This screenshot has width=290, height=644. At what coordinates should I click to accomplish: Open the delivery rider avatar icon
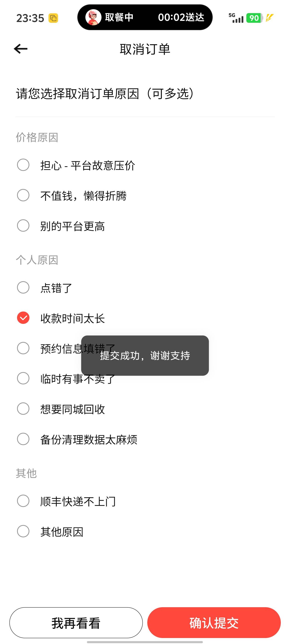click(x=93, y=17)
